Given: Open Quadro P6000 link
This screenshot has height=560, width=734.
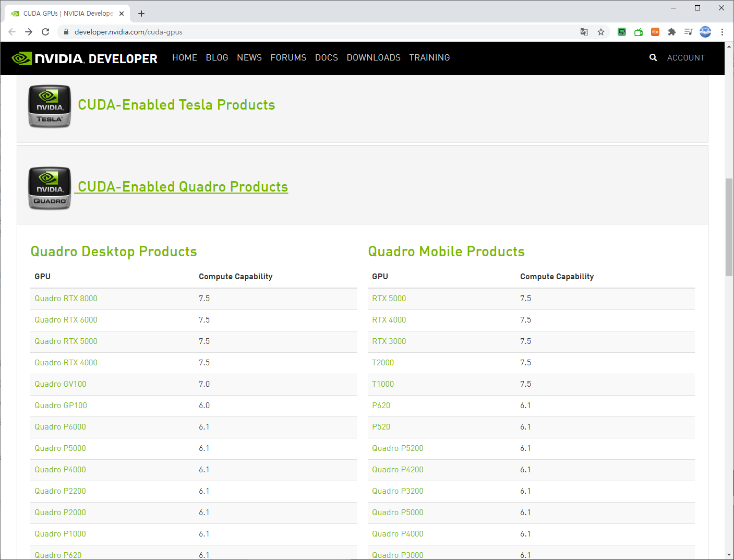Looking at the screenshot, I should [x=60, y=427].
